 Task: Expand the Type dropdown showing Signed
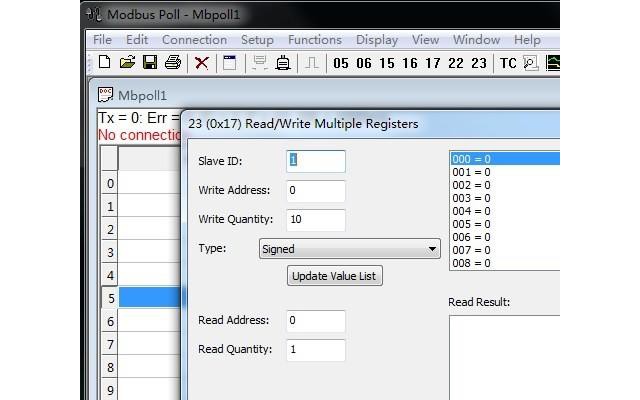349,249
